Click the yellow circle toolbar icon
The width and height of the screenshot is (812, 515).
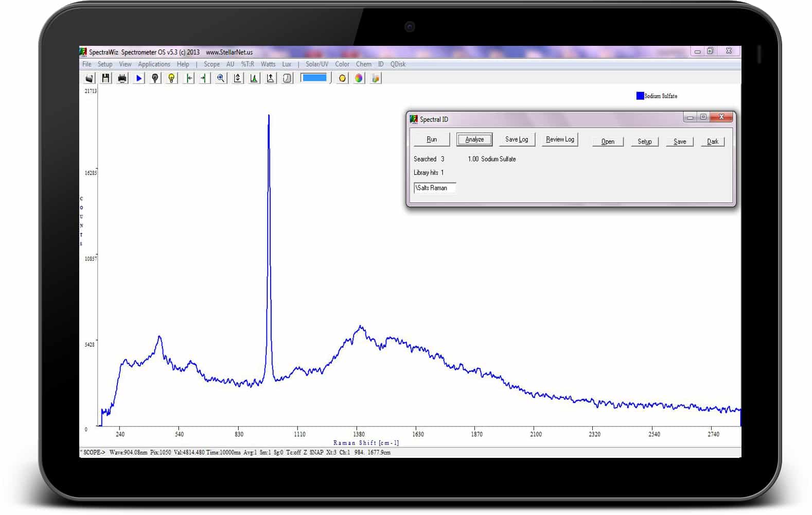tap(342, 78)
